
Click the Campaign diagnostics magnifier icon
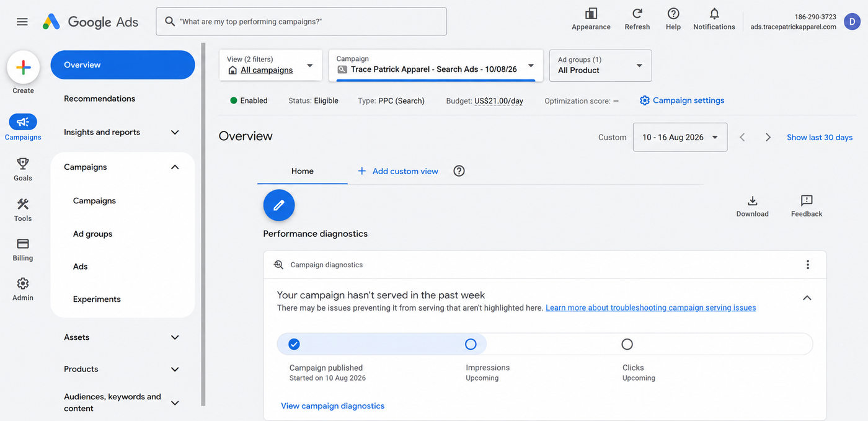pos(278,265)
